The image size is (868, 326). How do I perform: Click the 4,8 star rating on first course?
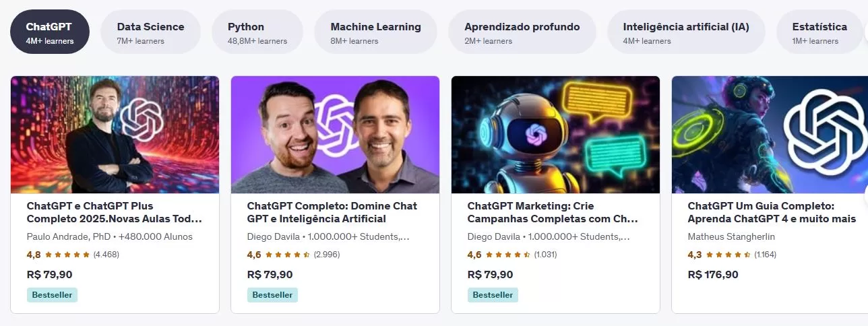pyautogui.click(x=73, y=255)
